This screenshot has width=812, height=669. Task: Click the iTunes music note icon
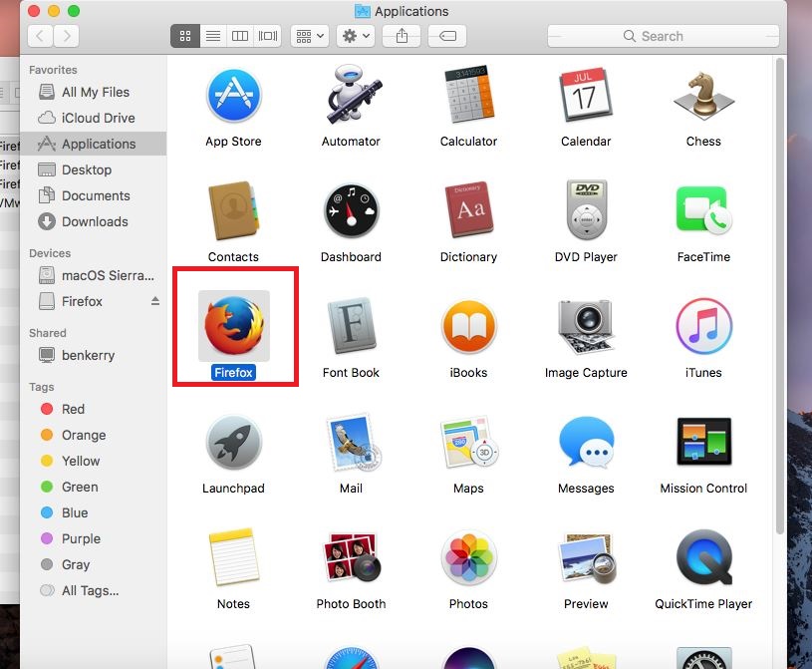[x=703, y=326]
